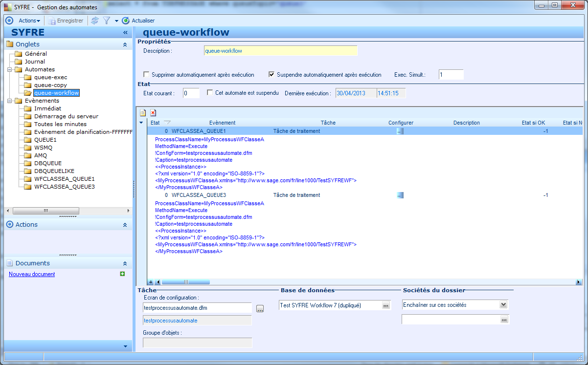Click the delete task red X icon
The image size is (588, 365).
pos(153,112)
